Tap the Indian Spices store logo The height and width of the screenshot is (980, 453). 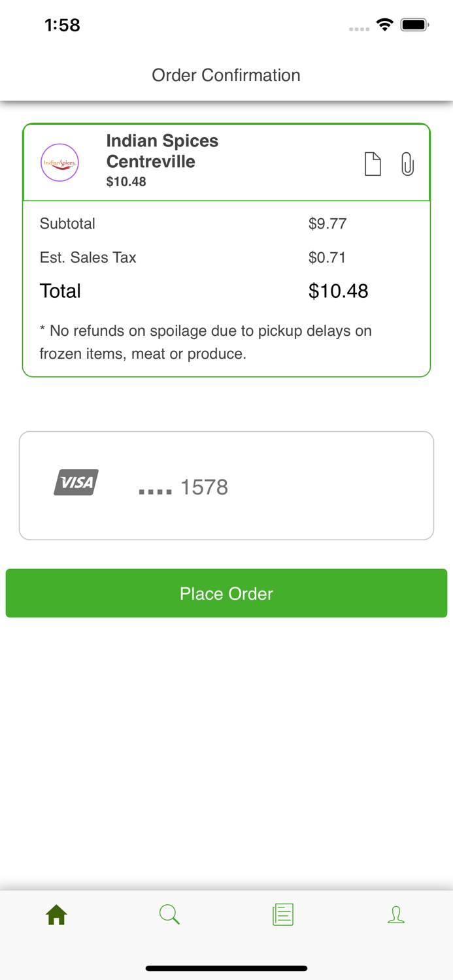[x=60, y=163]
